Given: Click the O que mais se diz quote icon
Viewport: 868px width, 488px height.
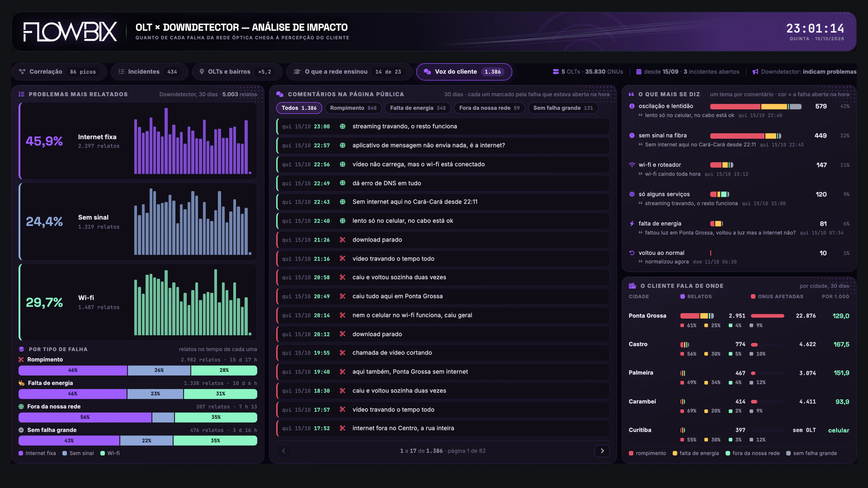Looking at the screenshot, I should click(631, 95).
